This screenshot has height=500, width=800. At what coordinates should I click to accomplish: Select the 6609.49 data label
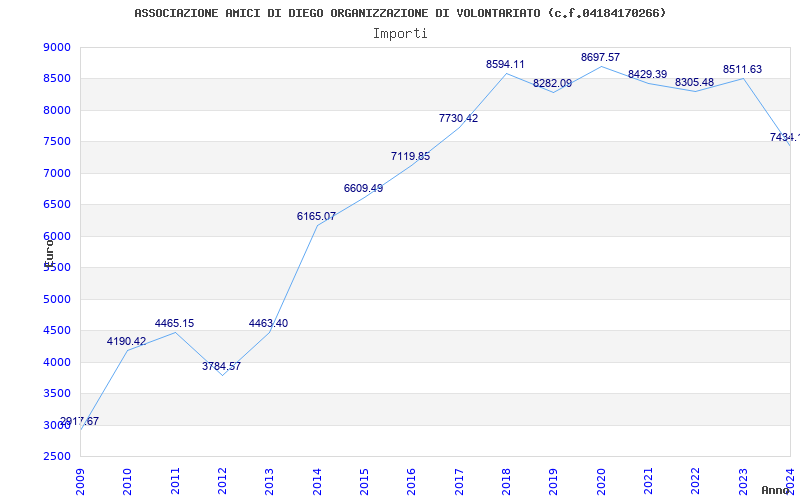point(363,188)
